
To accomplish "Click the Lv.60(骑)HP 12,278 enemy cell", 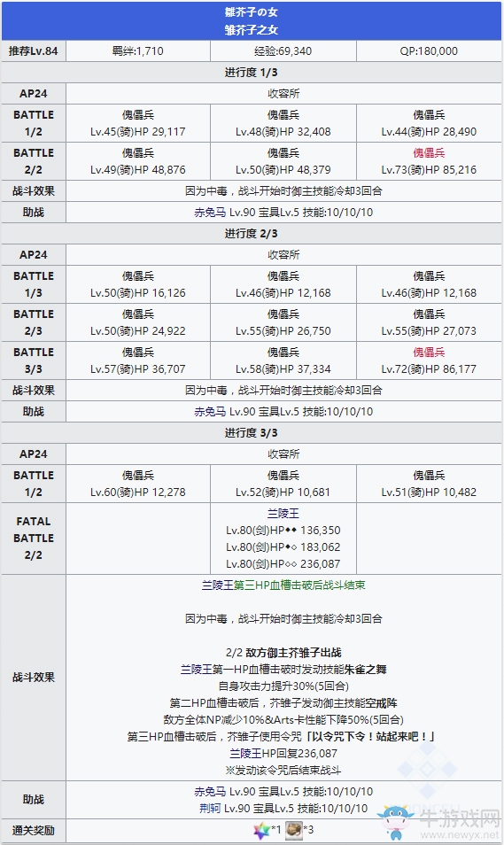I will click(138, 484).
